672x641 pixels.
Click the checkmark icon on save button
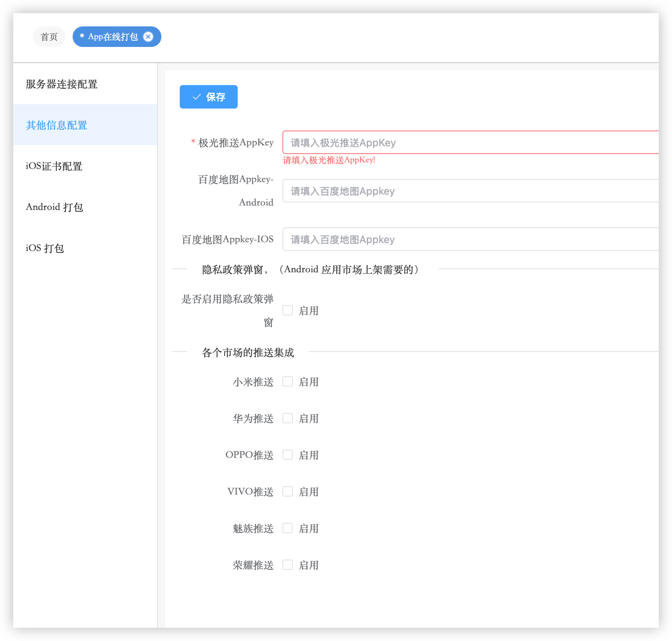[197, 97]
